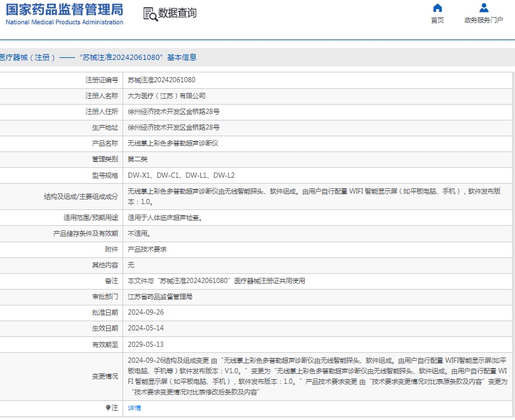Click the 产品技术要求 attachment value
Screen dimensions: 515x420
point(147,249)
